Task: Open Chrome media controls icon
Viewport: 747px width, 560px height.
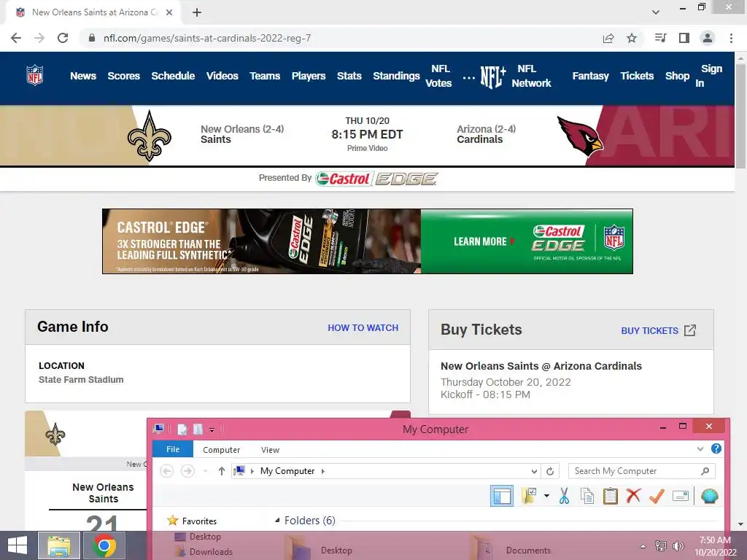Action: [661, 38]
